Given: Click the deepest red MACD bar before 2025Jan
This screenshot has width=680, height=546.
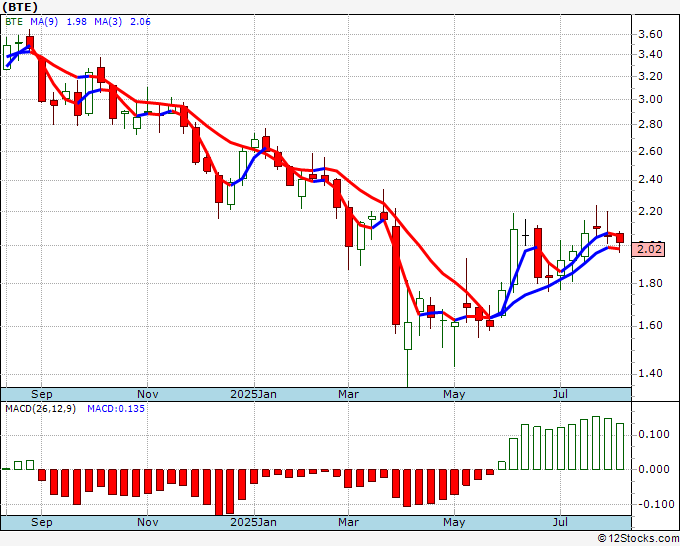Looking at the screenshot, I should pos(219,492).
